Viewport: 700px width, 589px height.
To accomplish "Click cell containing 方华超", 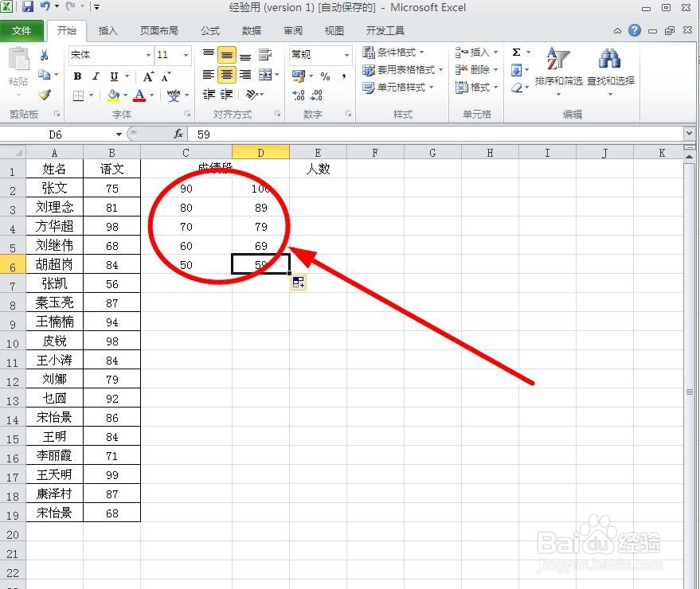I will click(54, 226).
